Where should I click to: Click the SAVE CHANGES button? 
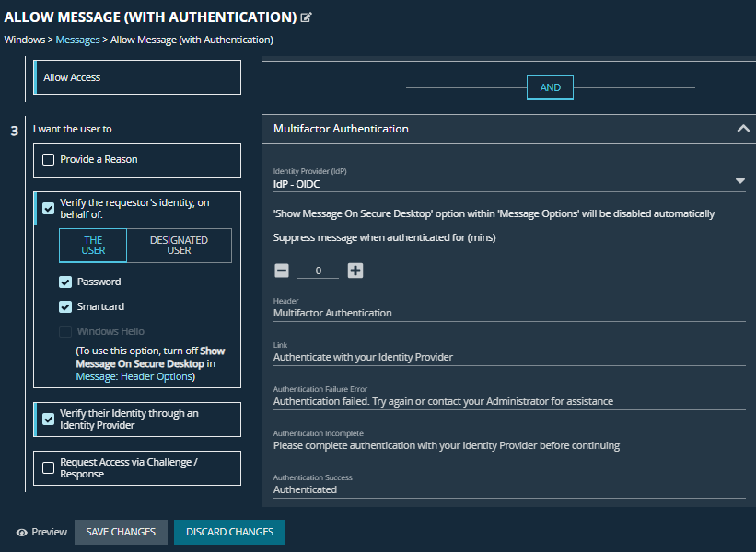coord(121,532)
